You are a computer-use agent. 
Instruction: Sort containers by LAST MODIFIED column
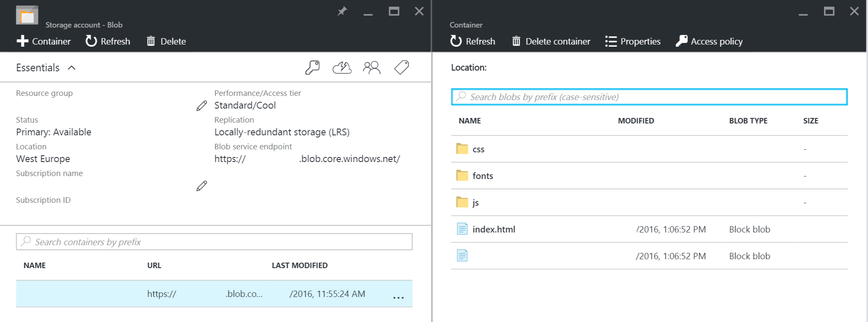tap(300, 266)
